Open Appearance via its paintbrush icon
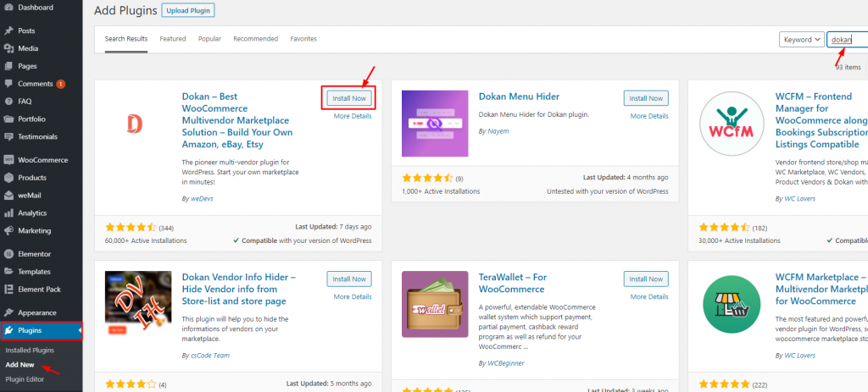This screenshot has height=392, width=868. [x=8, y=312]
